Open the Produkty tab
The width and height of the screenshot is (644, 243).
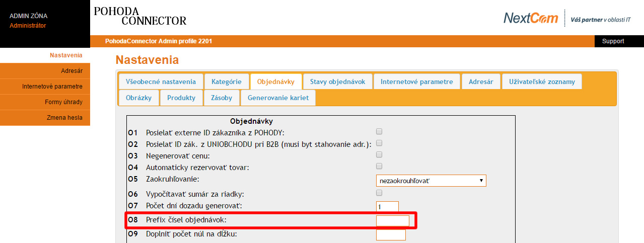(x=181, y=98)
